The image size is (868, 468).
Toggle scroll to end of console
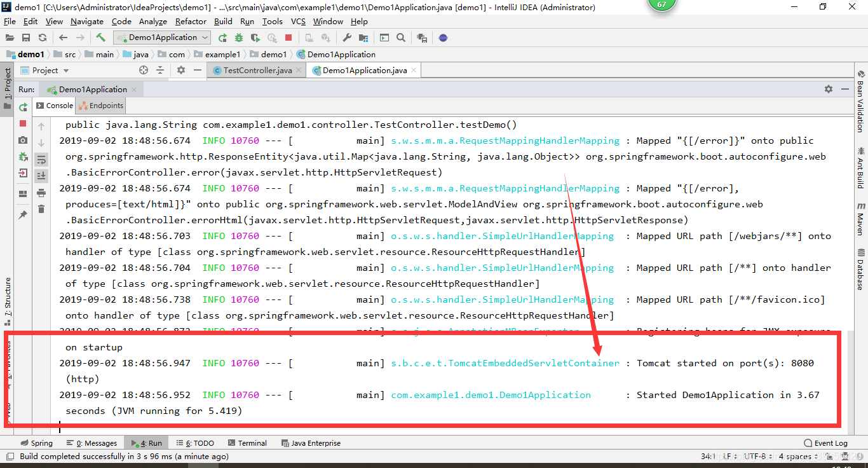point(41,175)
